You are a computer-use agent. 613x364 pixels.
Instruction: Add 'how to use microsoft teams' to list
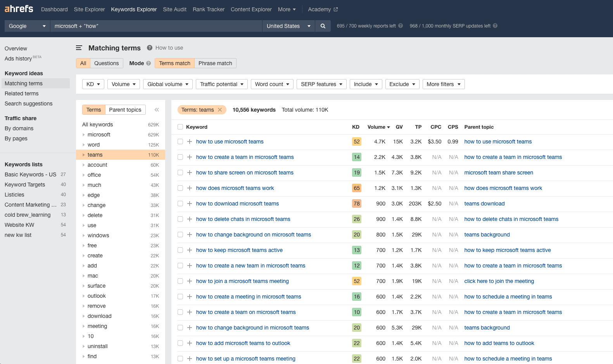click(x=190, y=141)
